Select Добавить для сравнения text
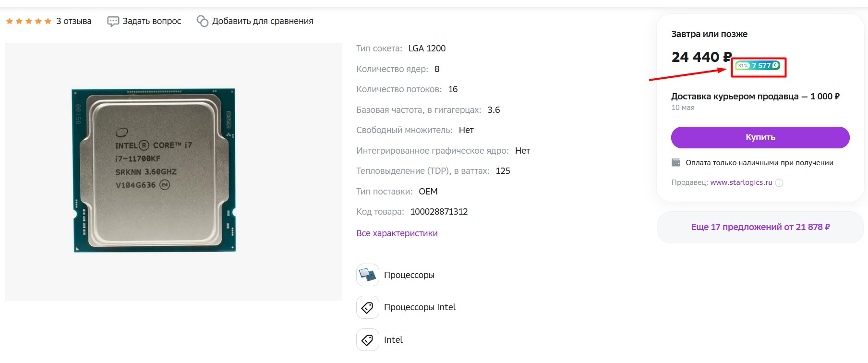The image size is (868, 363). pos(263,21)
